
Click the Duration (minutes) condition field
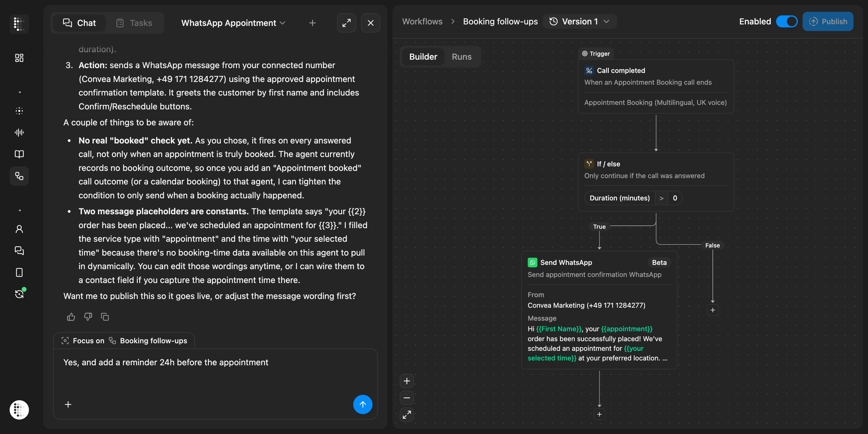tap(620, 198)
